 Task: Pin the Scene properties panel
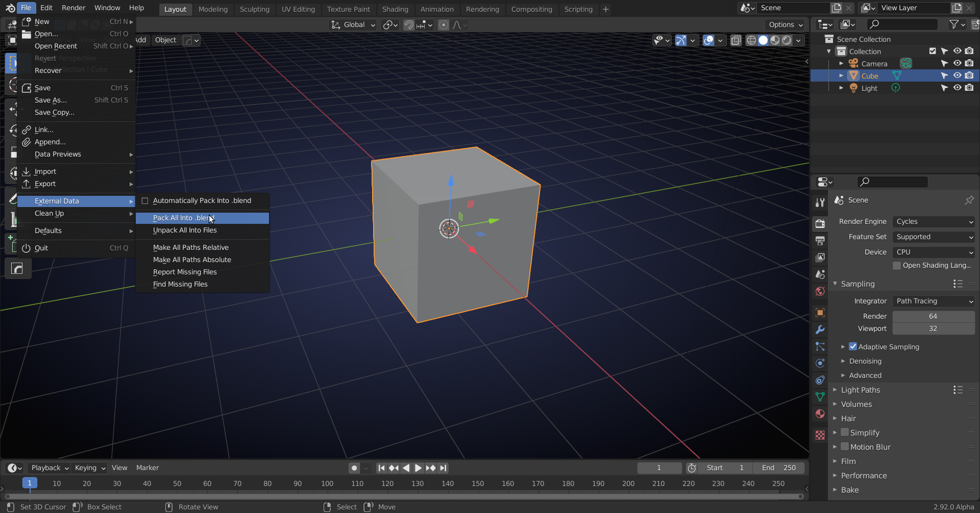[969, 200]
